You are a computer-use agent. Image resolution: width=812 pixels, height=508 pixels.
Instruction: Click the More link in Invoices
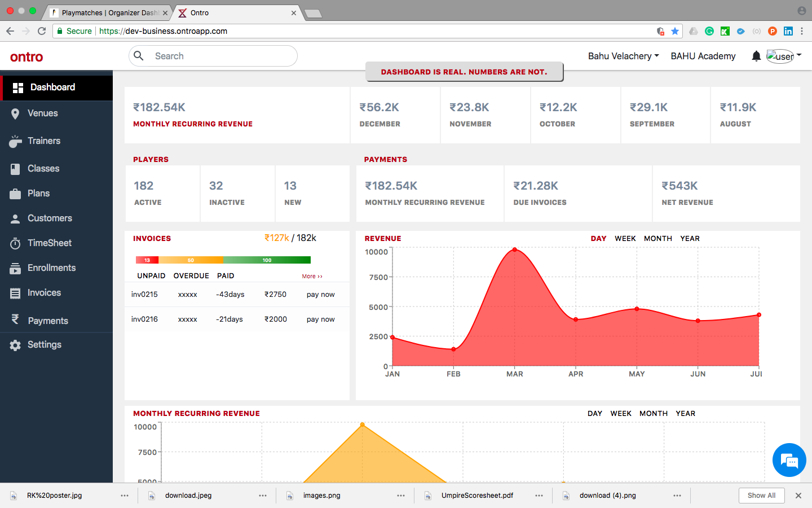tap(312, 277)
